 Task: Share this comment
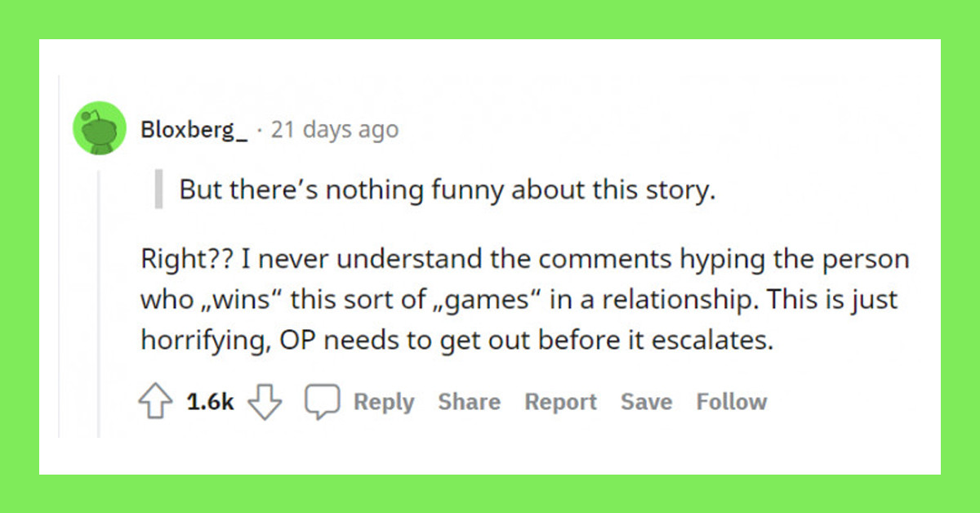point(469,402)
